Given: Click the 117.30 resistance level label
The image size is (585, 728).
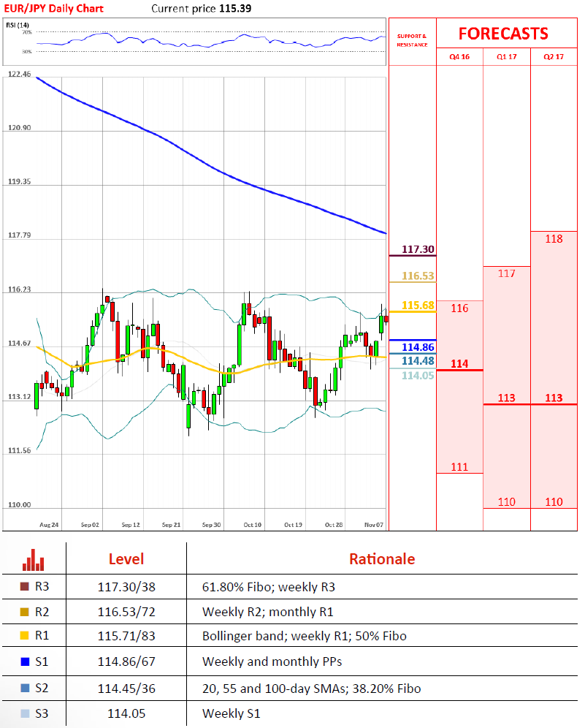Looking at the screenshot, I should point(418,249).
